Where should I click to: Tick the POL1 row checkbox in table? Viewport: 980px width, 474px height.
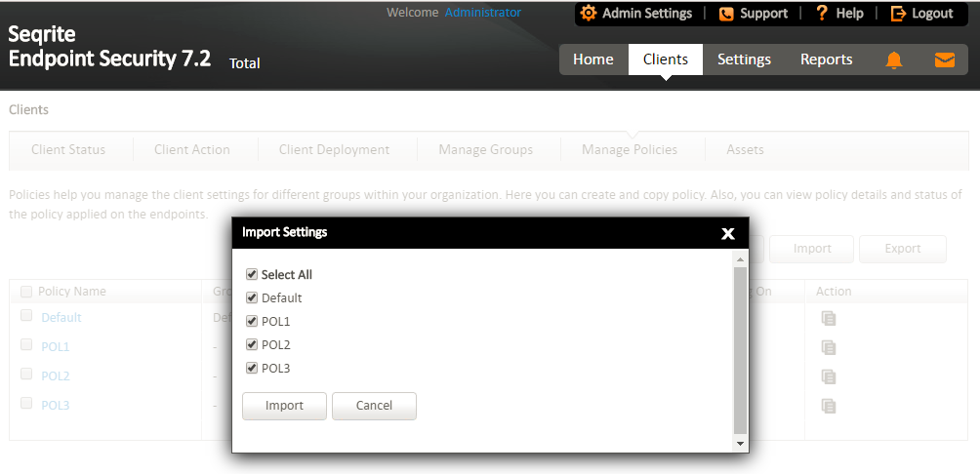click(x=26, y=344)
